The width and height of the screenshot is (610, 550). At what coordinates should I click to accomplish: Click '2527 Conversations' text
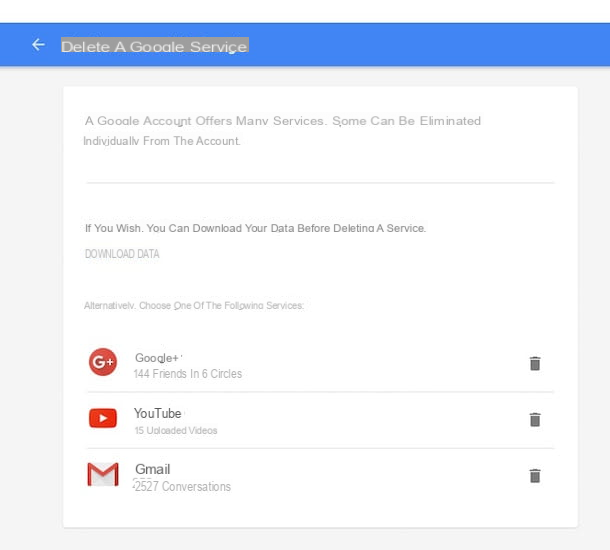point(182,486)
